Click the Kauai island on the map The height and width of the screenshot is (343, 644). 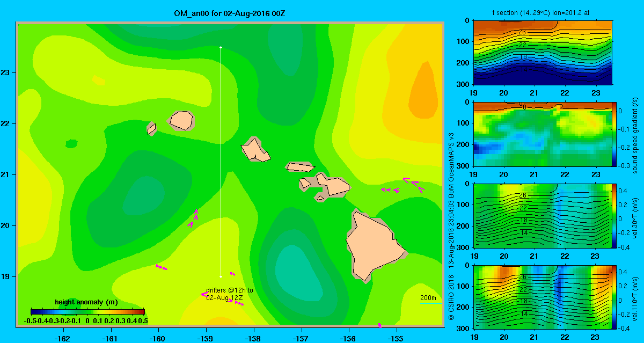pos(181,120)
